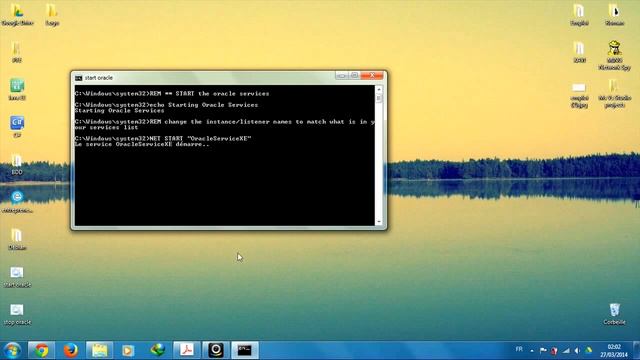
Task: Click the start oracle window title bar
Action: coord(204,78)
